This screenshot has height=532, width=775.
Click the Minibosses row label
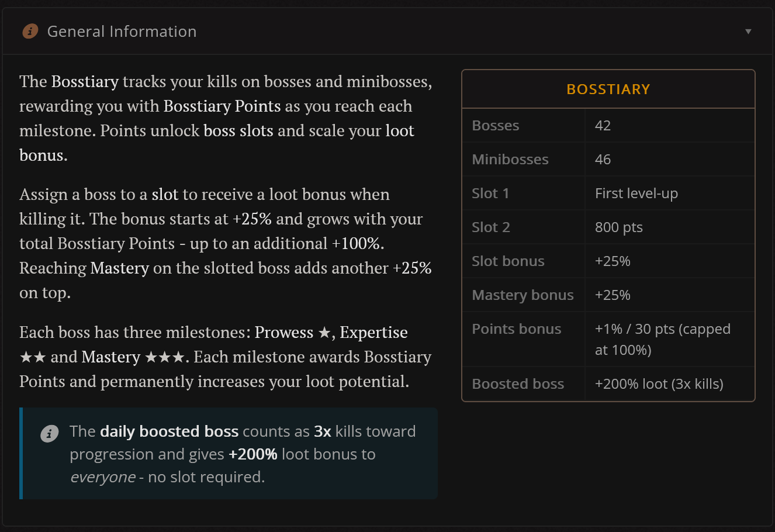pos(510,160)
